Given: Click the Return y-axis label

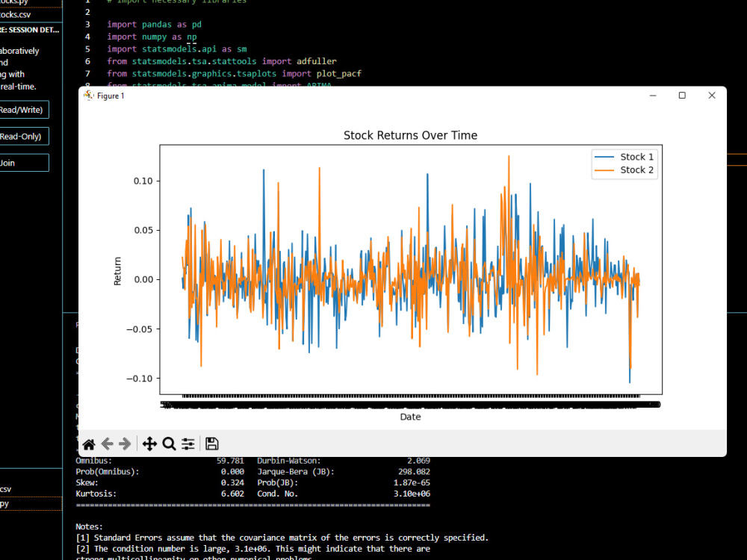Looking at the screenshot, I should pyautogui.click(x=117, y=271).
